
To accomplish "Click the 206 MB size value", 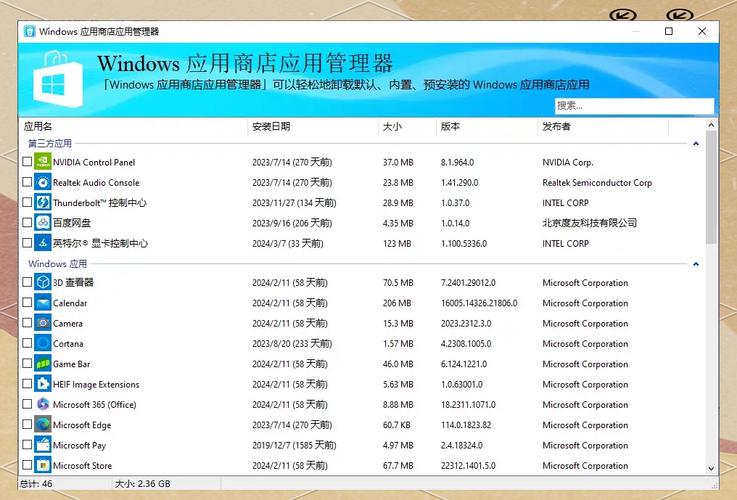I will point(397,303).
